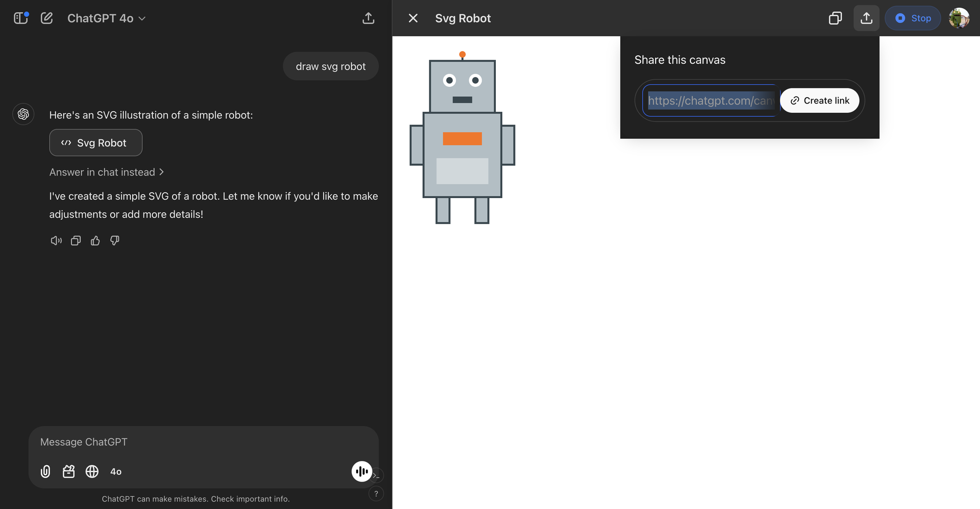Open the user profile avatar menu
Viewport: 980px width, 509px height.
[959, 18]
